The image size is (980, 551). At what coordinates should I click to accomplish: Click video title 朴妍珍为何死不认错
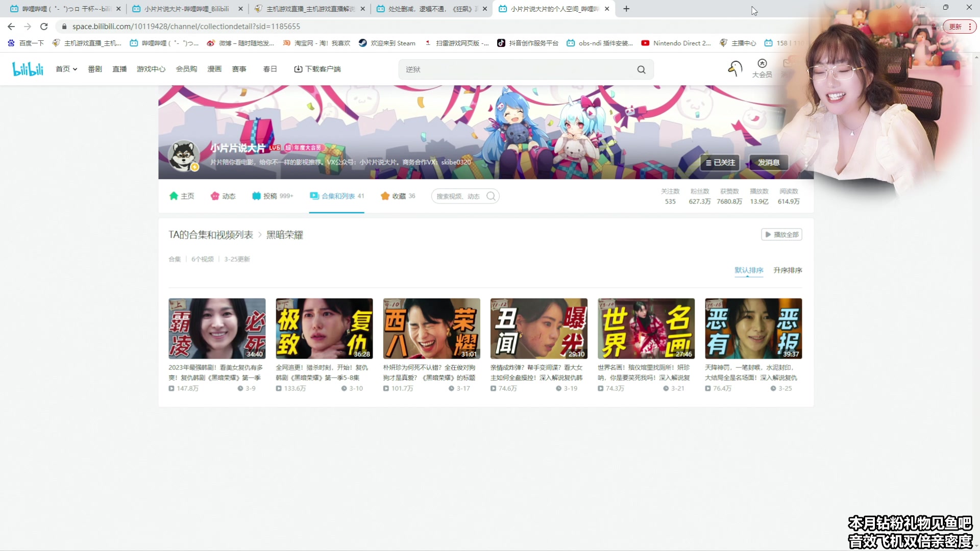[429, 372]
